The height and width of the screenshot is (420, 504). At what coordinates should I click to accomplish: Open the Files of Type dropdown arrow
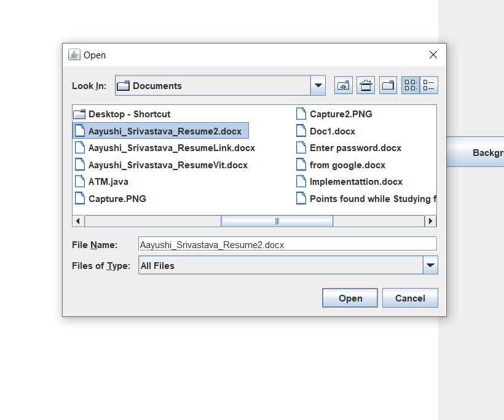pos(430,265)
